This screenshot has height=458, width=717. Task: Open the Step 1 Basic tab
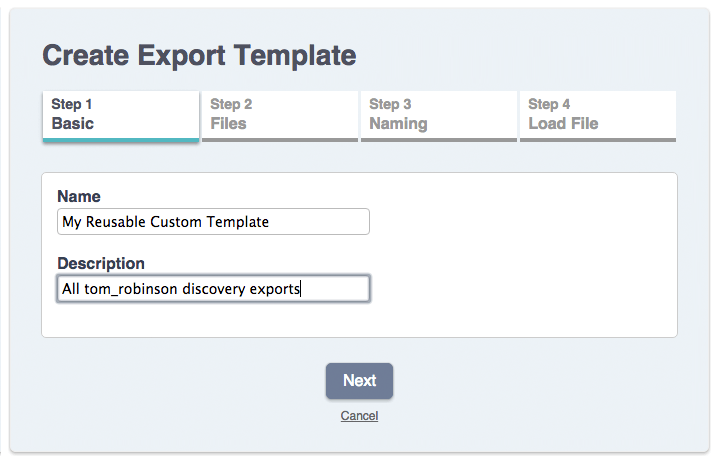pos(120,114)
